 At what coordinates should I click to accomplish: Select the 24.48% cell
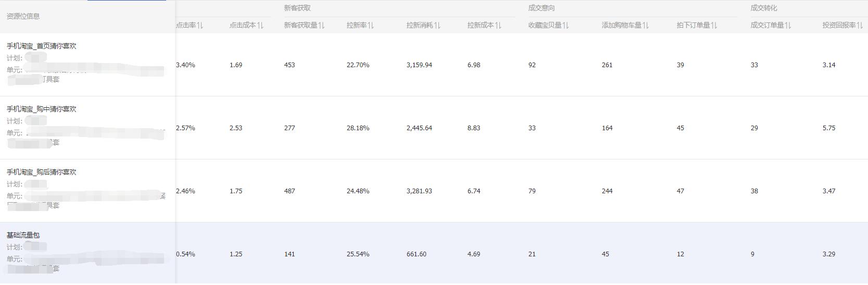(x=358, y=191)
